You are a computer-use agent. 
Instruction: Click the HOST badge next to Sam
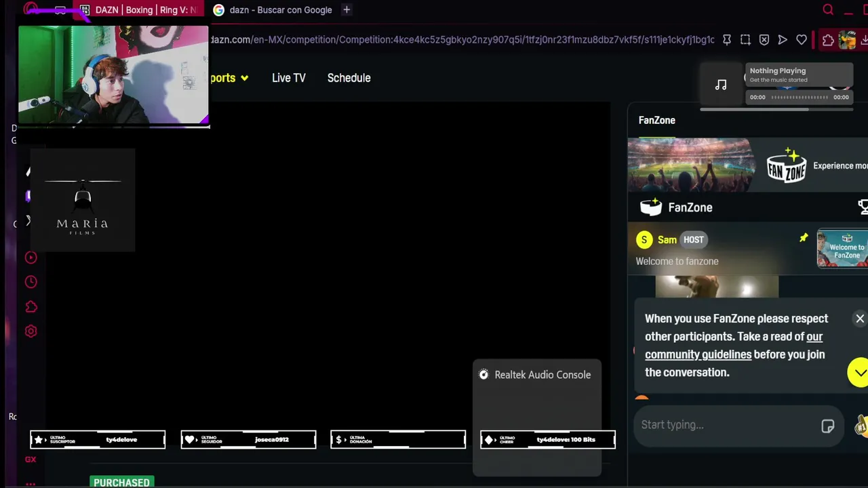point(694,239)
